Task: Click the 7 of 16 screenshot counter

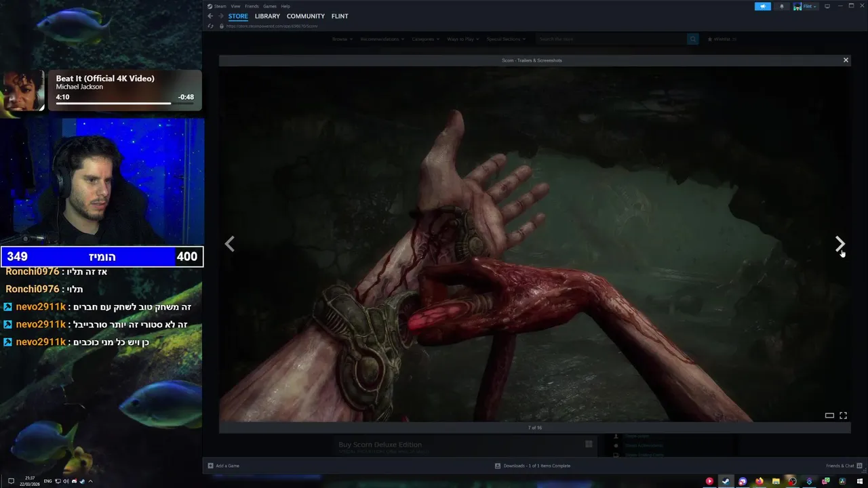Action: click(x=535, y=428)
